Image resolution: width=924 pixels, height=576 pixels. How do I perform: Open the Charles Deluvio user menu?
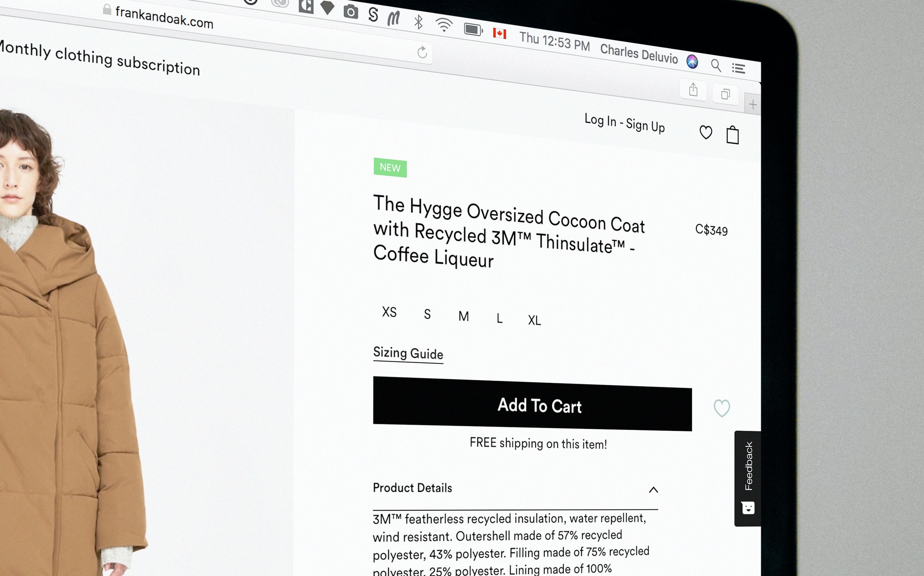click(639, 54)
